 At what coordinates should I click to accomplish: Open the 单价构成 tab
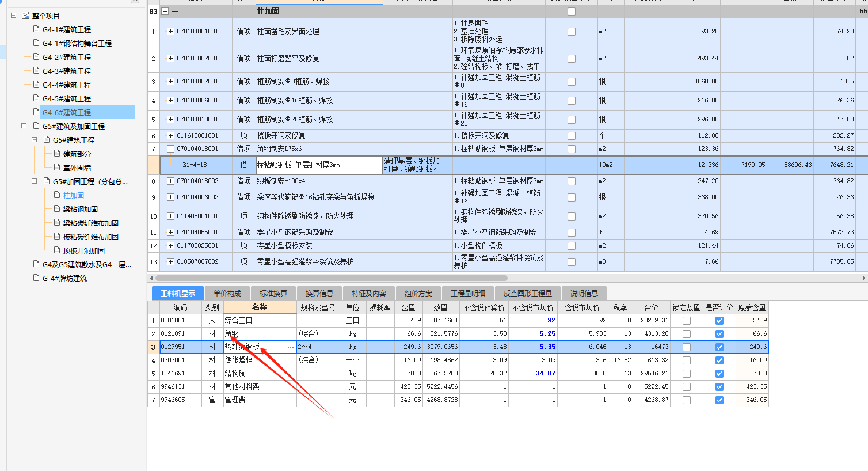pos(227,294)
